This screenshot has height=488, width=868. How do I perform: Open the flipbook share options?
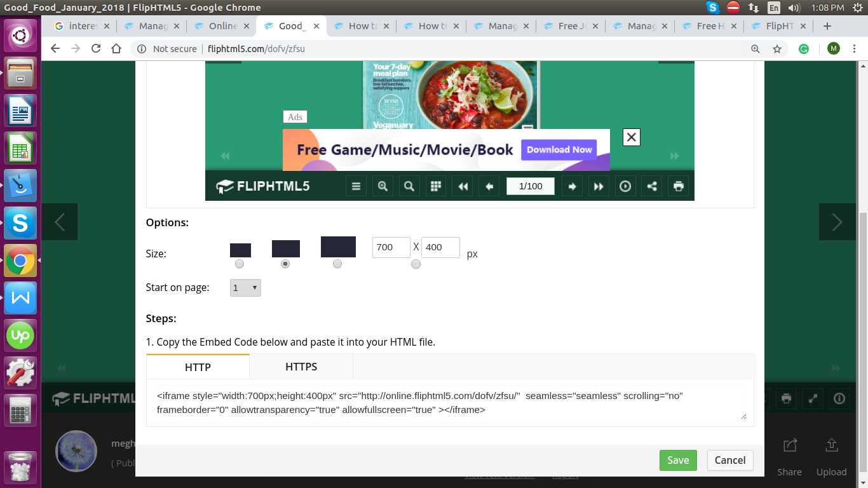point(651,186)
